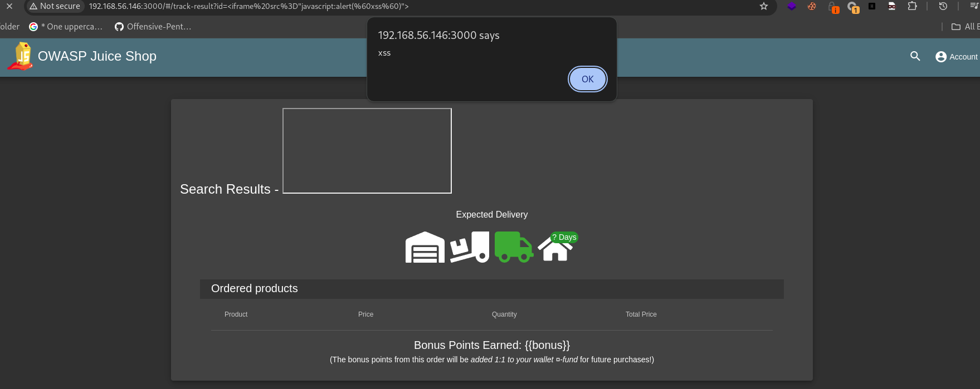Bookmark this page with the star icon
This screenshot has height=389, width=980.
click(764, 6)
